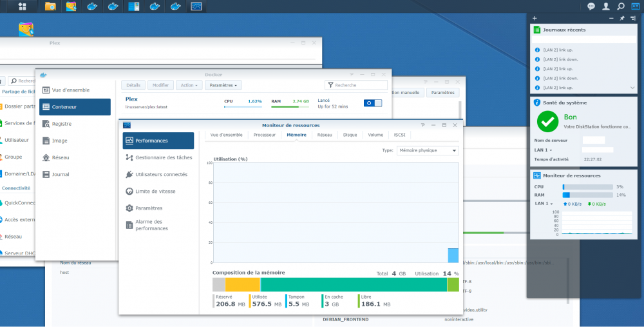Expand the LAN 1 selector in Moniteur widget

(x=544, y=203)
